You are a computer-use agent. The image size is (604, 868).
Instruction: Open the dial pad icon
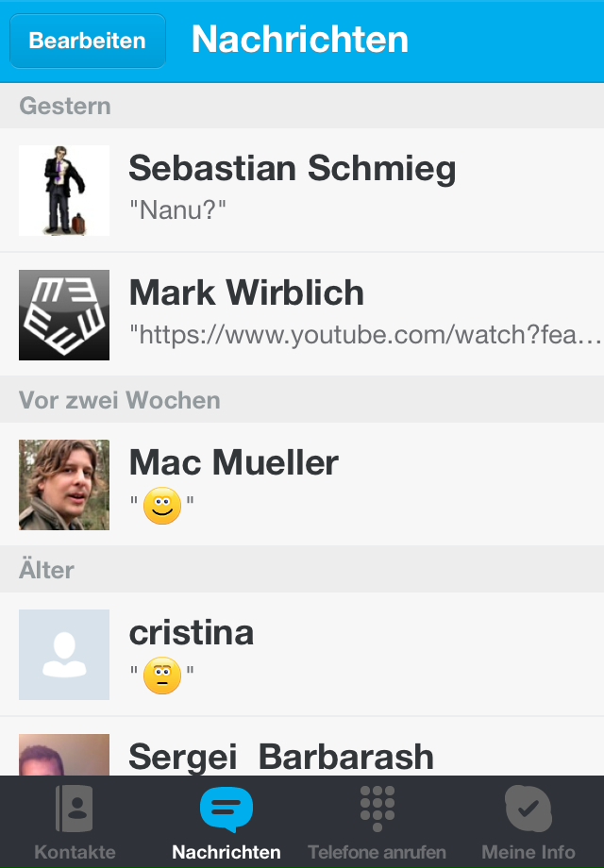[x=377, y=809]
